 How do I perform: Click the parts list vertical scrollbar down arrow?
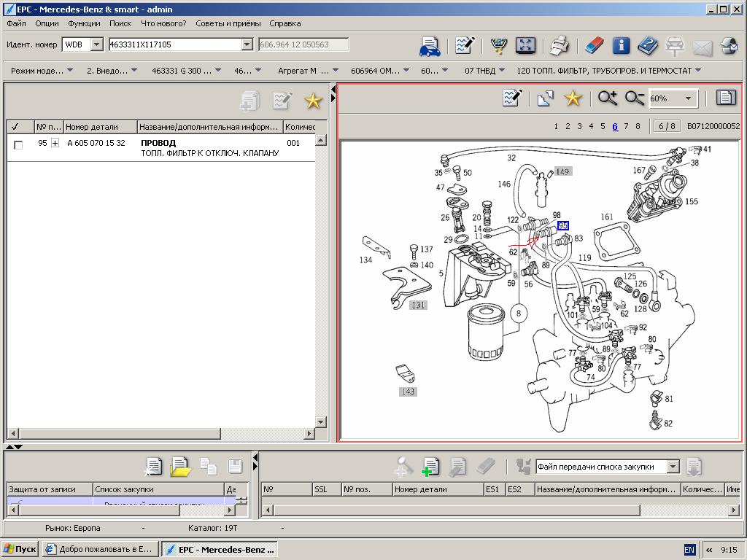click(321, 422)
